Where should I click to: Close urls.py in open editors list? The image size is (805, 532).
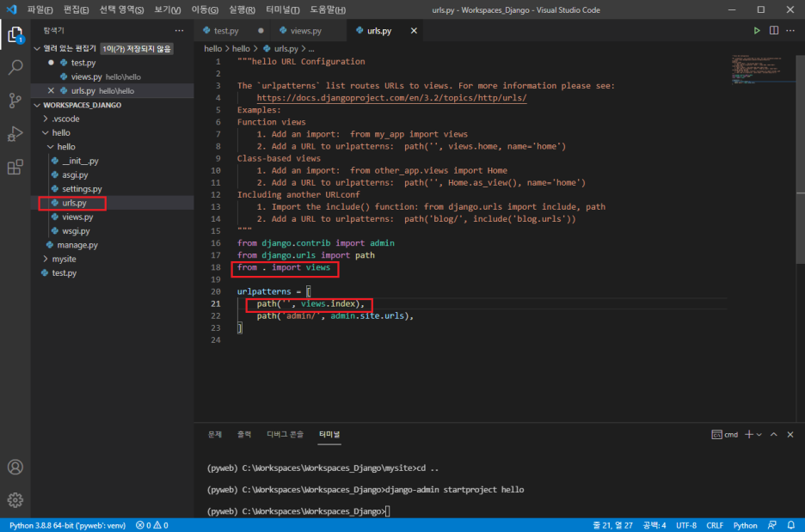(51, 91)
